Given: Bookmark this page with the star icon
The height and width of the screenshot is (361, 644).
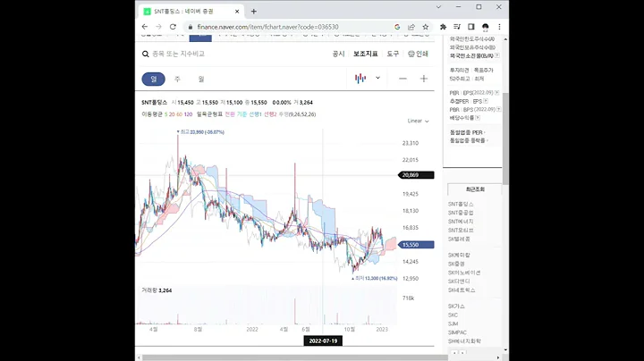Looking at the screenshot, I should tap(426, 27).
